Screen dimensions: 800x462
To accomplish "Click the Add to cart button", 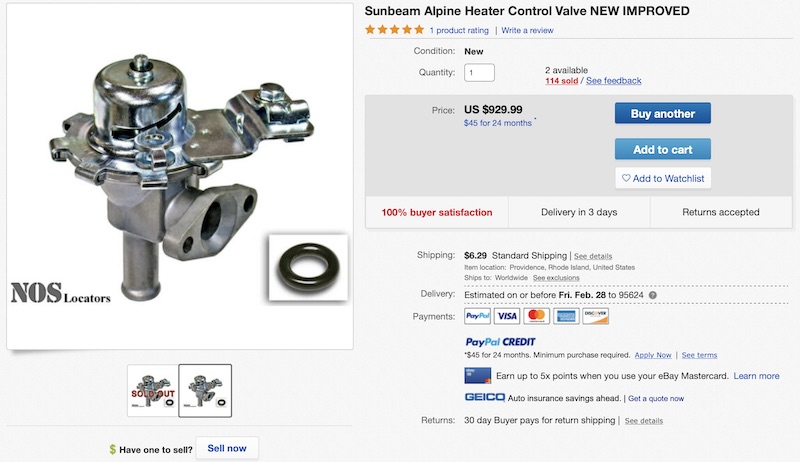I will point(662,149).
